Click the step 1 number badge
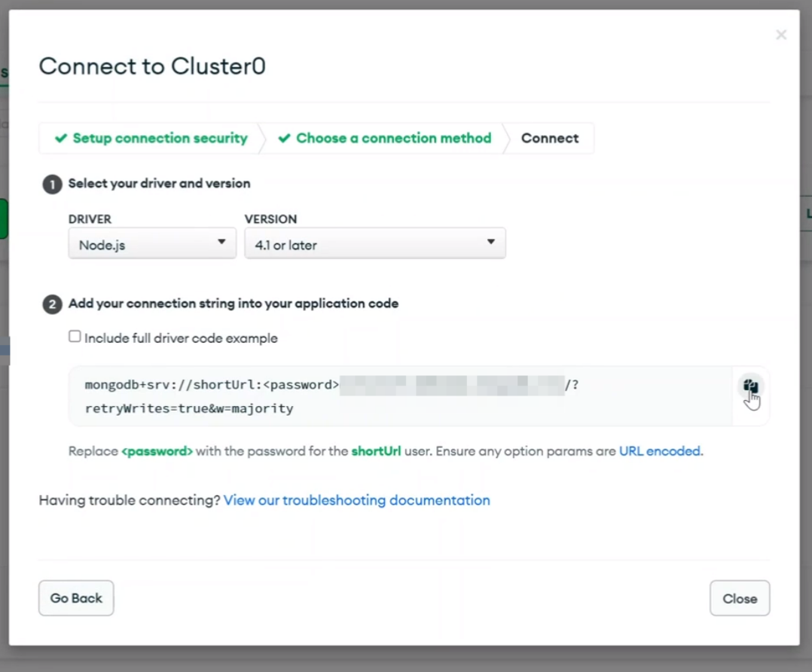Screen dimensions: 812x672 point(52,185)
